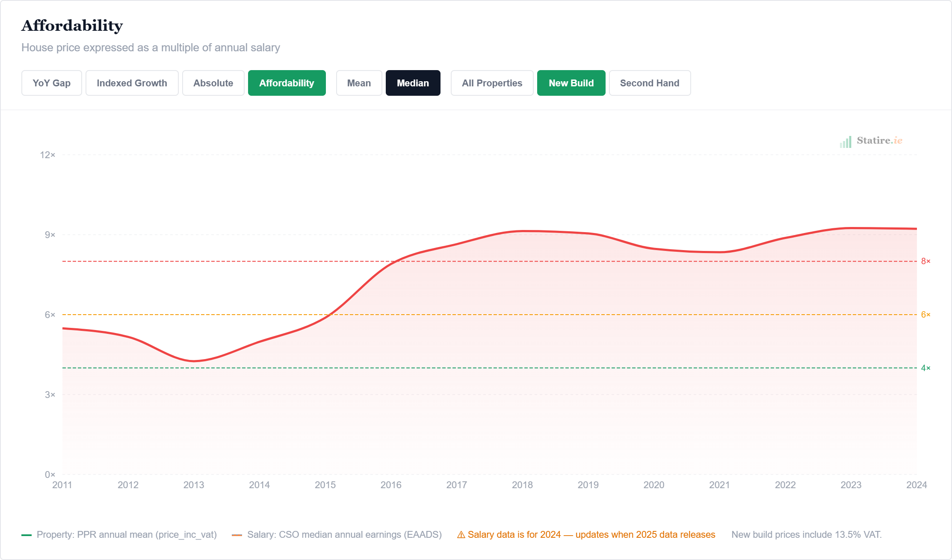Click the salary data 2024 warning text
Image resolution: width=952 pixels, height=560 pixels.
pos(591,535)
